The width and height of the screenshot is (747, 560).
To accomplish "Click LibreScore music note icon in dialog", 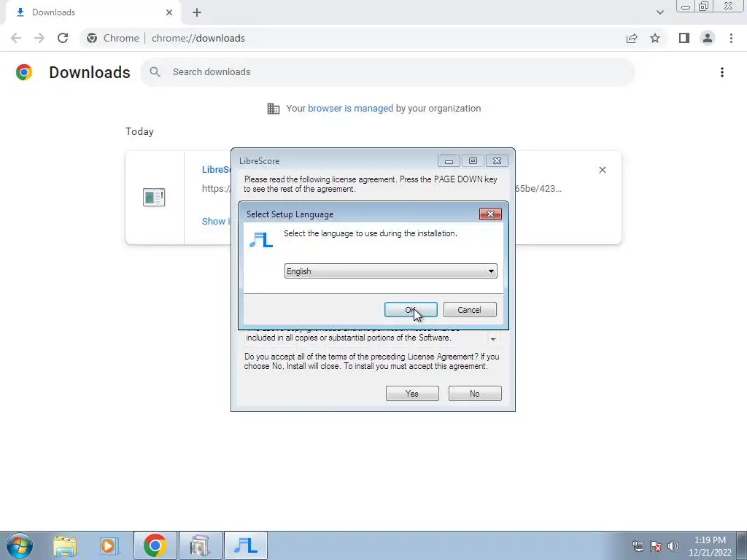I will [261, 239].
